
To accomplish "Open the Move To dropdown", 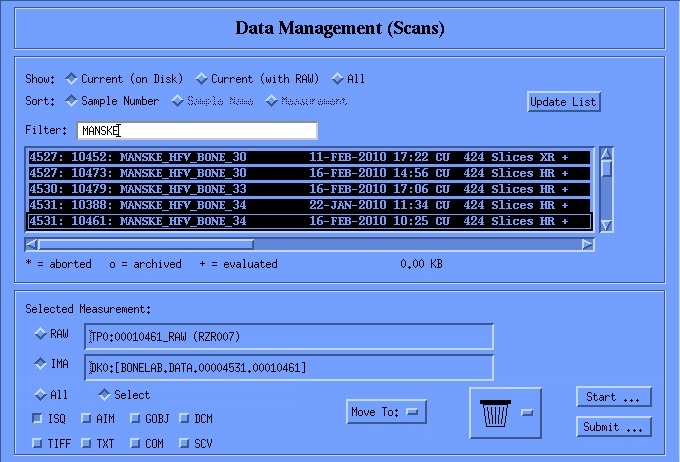I will point(386,412).
